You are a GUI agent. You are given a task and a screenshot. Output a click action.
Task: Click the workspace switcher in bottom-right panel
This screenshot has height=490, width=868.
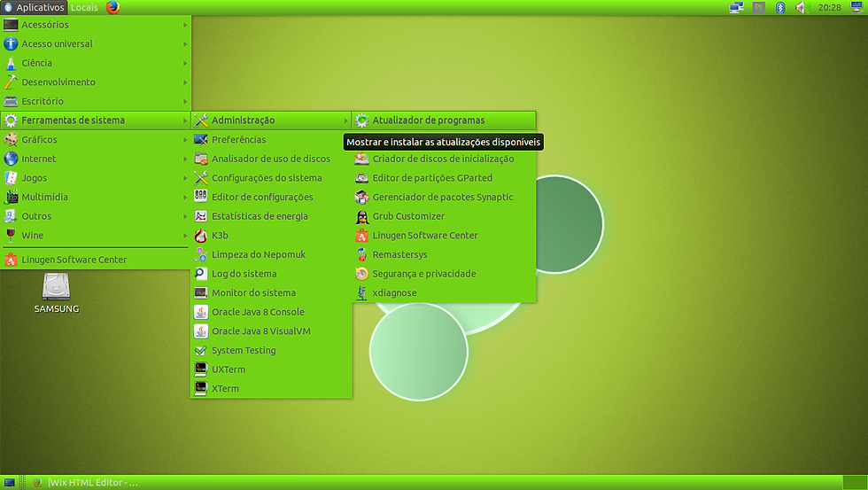[854, 482]
